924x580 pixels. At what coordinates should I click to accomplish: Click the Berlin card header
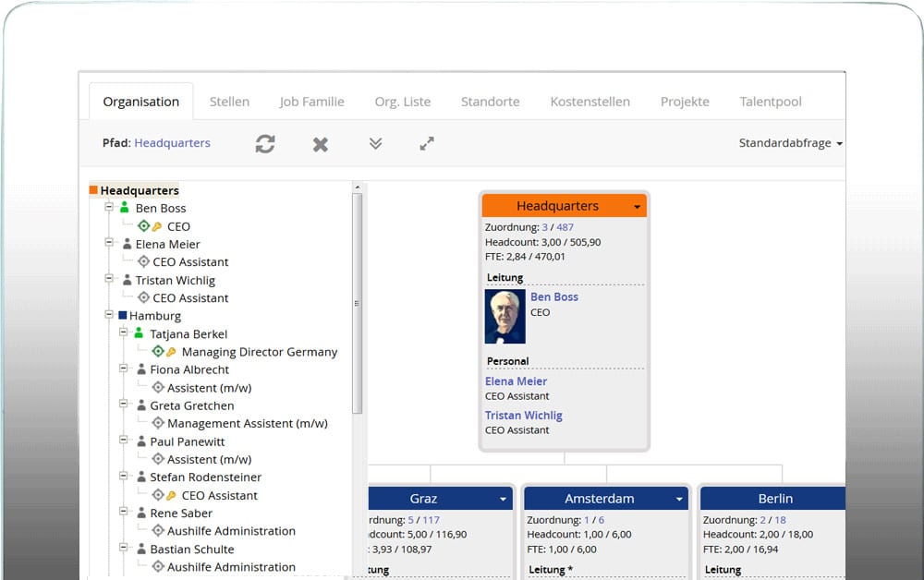pos(772,498)
